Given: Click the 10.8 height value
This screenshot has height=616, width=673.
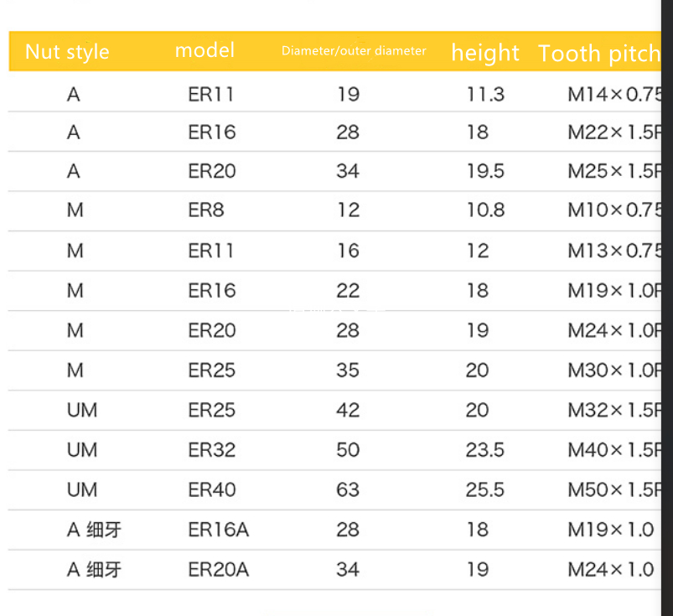Looking at the screenshot, I should [x=485, y=210].
